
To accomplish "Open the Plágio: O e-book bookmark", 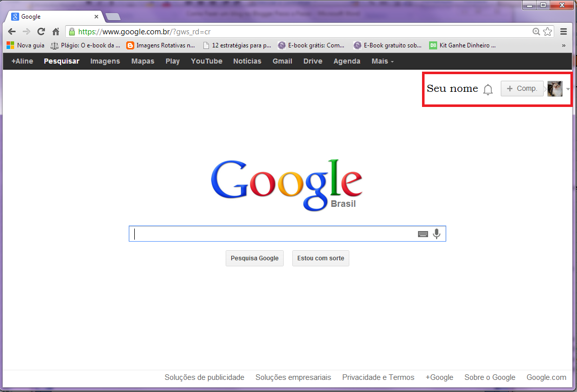I will point(85,45).
